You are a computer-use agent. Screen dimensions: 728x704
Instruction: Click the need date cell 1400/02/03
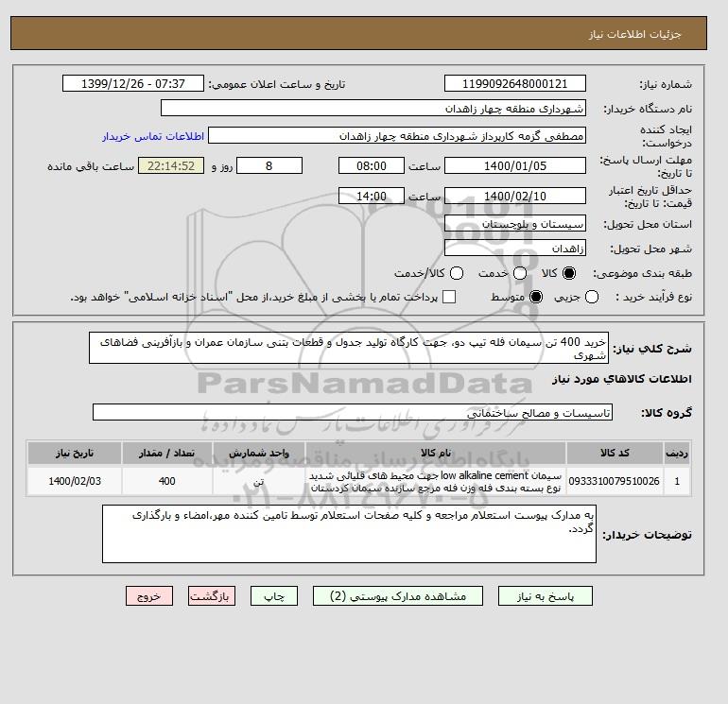[x=75, y=481]
